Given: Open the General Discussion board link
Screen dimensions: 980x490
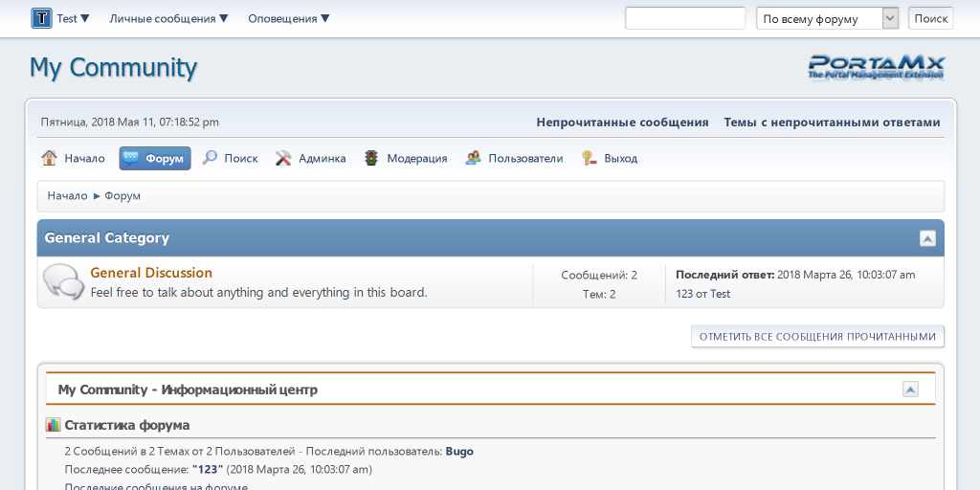Looking at the screenshot, I should tap(151, 273).
